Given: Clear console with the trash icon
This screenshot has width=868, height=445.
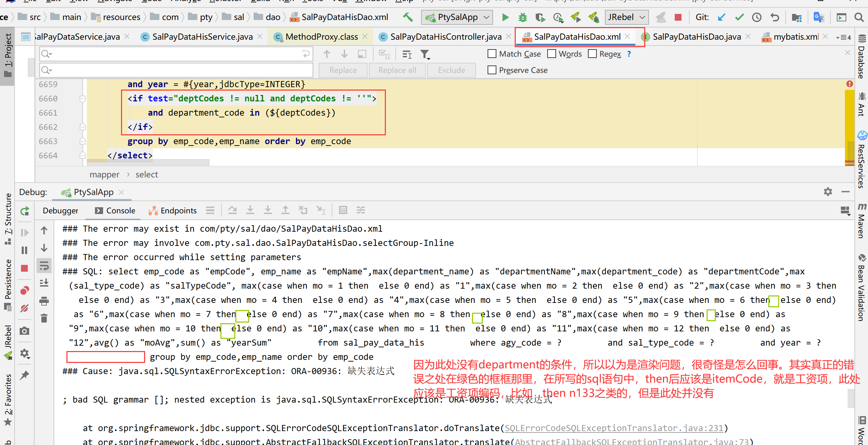Looking at the screenshot, I should pos(44,318).
